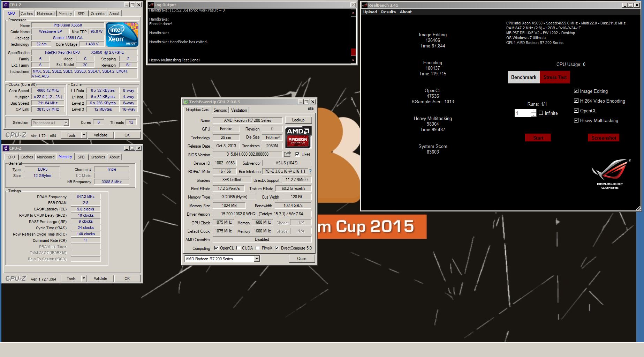This screenshot has height=357, width=644.
Task: Click the top CPU-Z window title icon
Action: point(6,5)
